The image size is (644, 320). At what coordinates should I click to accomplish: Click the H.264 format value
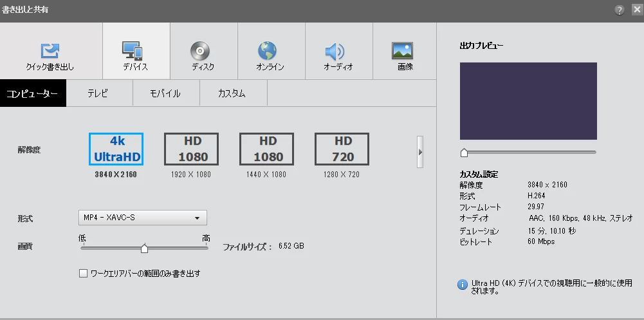pyautogui.click(x=537, y=196)
